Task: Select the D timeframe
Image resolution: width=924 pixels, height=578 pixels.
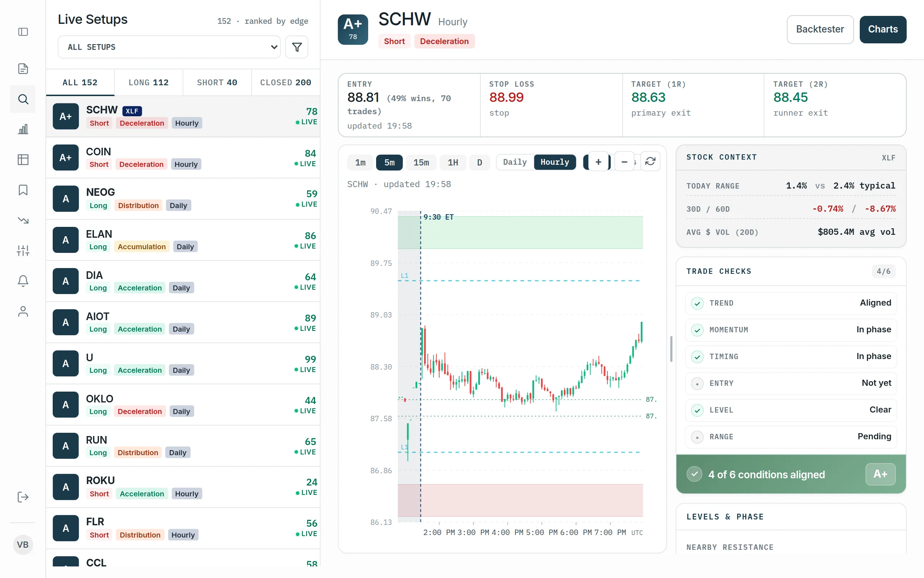Action: [480, 163]
